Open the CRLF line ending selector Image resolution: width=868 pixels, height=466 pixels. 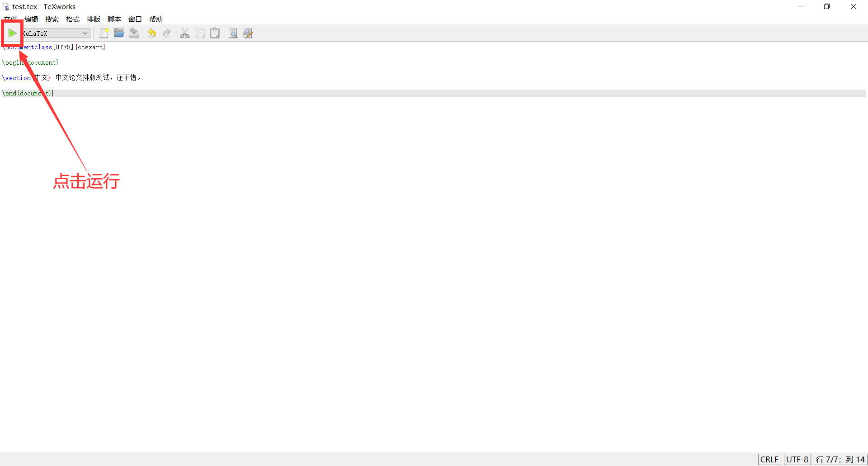[769, 460]
